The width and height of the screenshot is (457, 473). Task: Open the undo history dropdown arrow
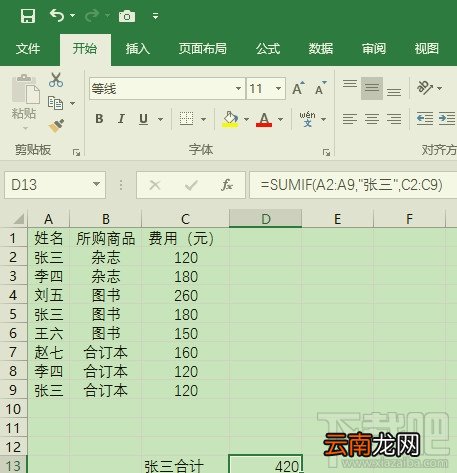[72, 15]
